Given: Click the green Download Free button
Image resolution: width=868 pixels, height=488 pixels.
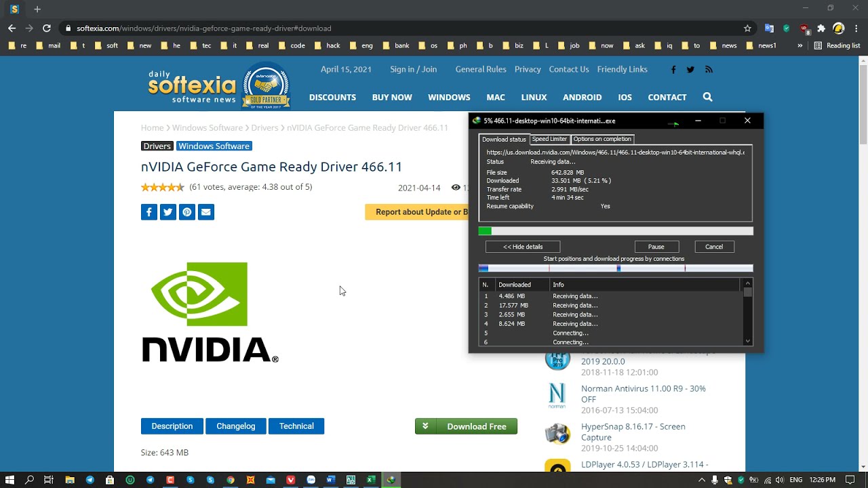Looking at the screenshot, I should [x=466, y=426].
